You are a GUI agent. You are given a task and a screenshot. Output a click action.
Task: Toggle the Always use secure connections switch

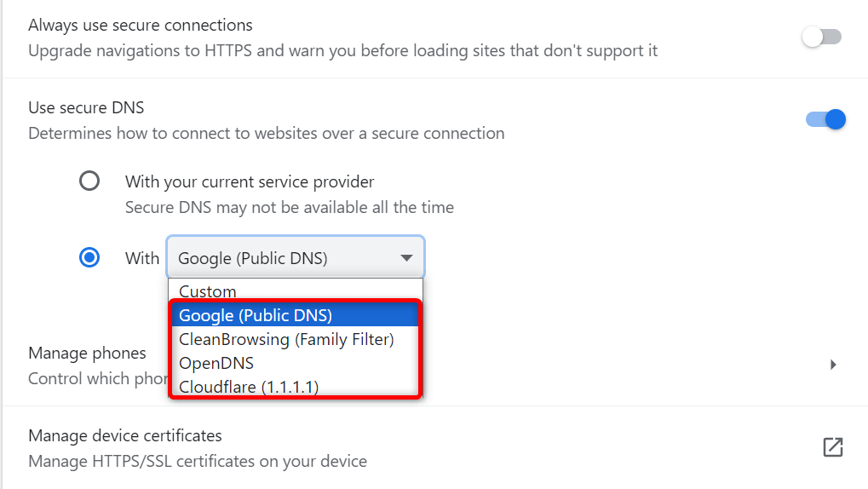pyautogui.click(x=823, y=37)
